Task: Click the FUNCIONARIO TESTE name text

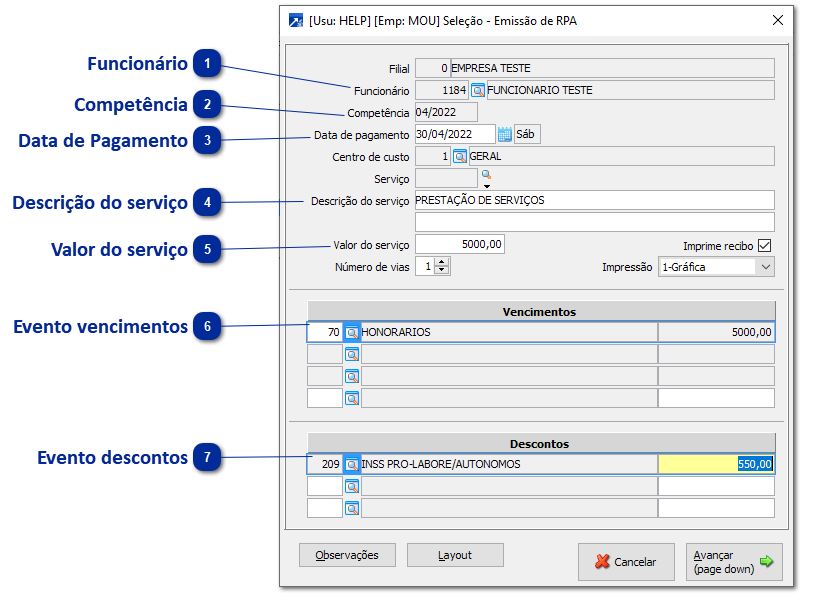Action: tap(540, 90)
